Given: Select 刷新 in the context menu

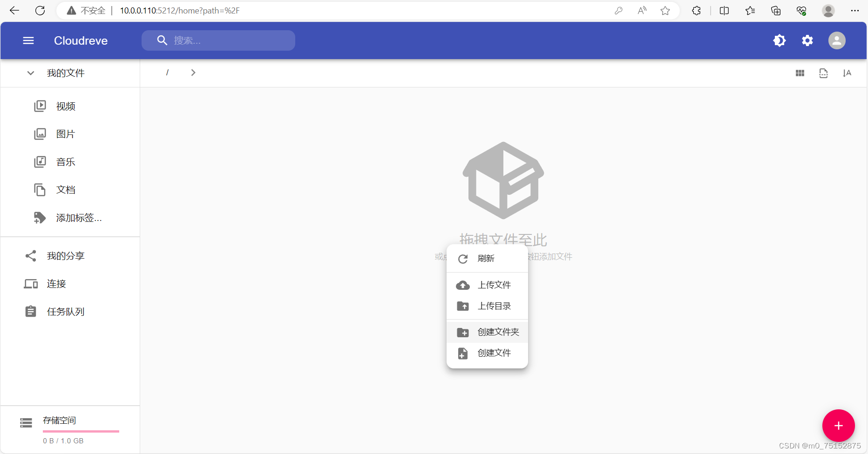Looking at the screenshot, I should pos(487,259).
